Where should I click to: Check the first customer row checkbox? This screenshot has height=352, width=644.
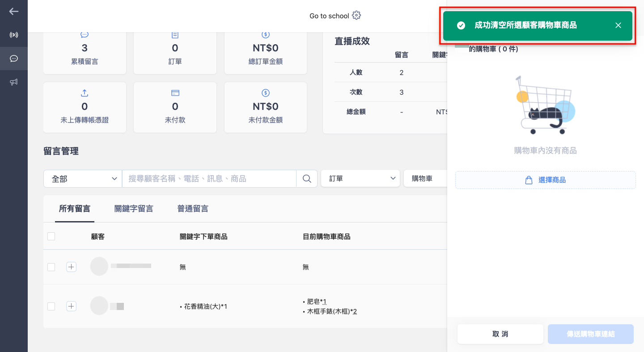click(51, 267)
